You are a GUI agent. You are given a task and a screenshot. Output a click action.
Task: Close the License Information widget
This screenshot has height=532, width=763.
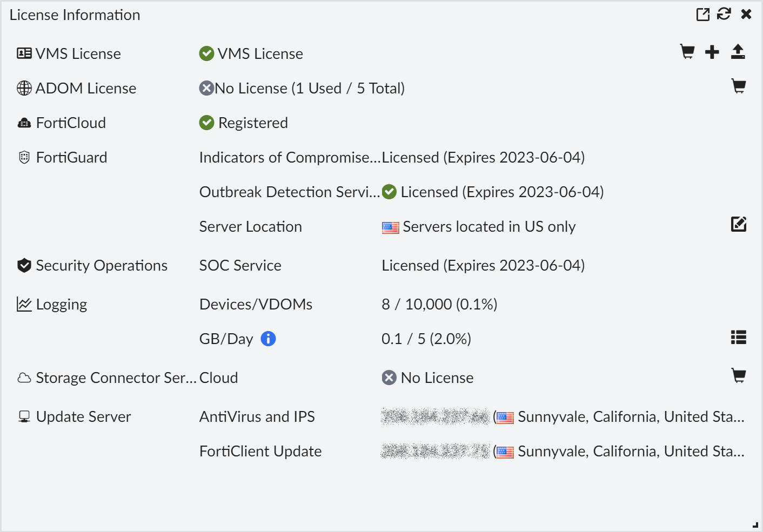point(746,14)
